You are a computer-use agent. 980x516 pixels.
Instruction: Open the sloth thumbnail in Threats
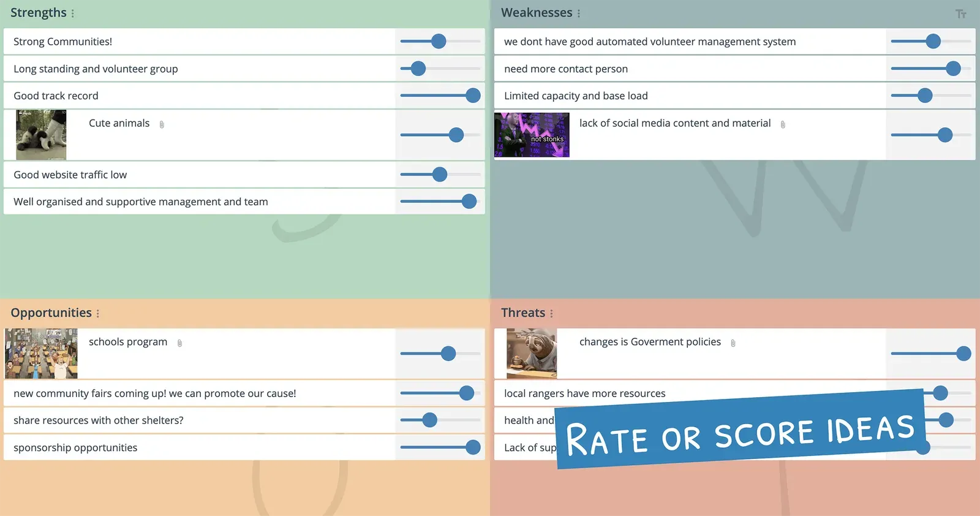tap(532, 354)
